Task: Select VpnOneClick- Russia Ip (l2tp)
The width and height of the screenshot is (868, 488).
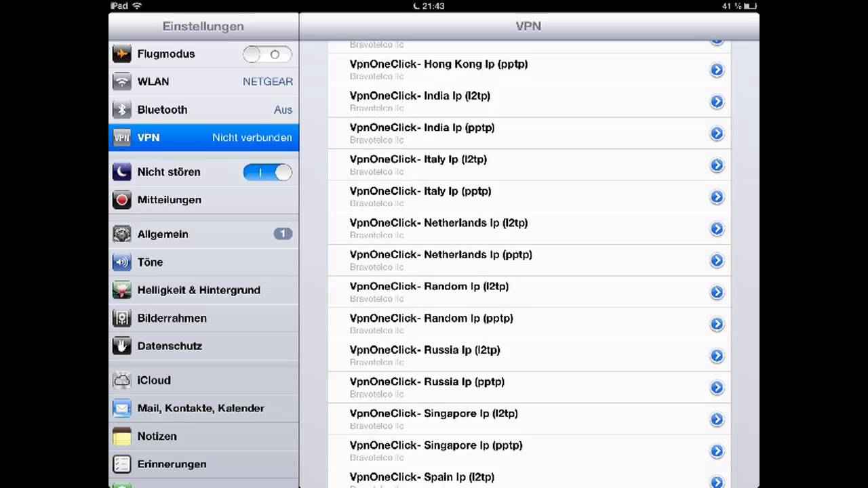Action: click(529, 356)
